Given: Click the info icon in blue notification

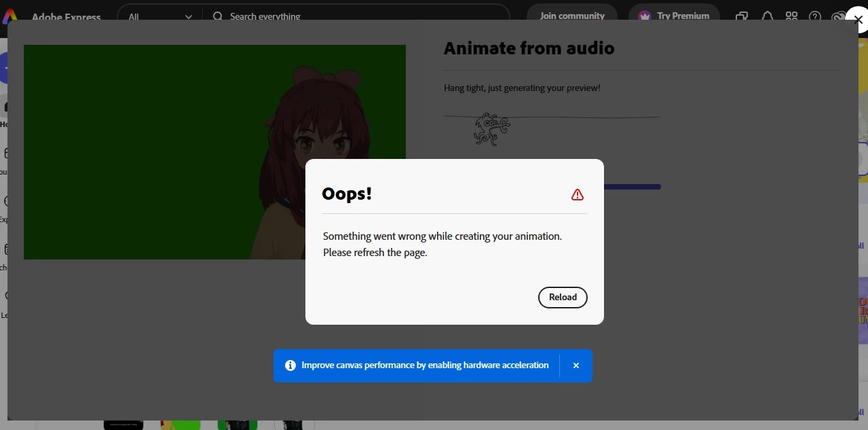Looking at the screenshot, I should tap(290, 365).
